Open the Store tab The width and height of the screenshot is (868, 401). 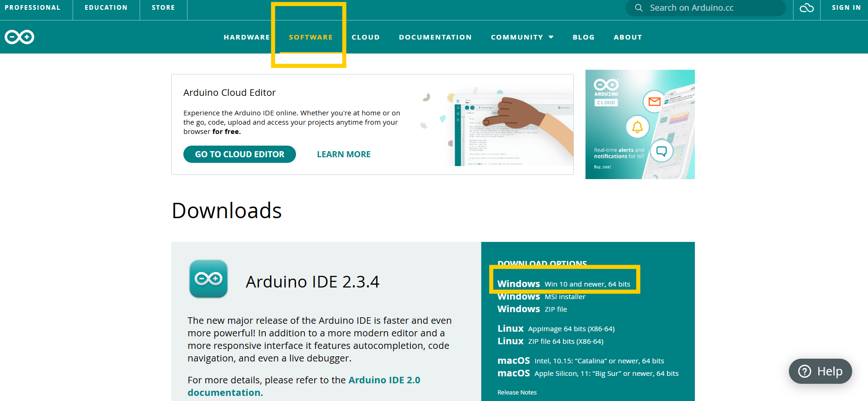[163, 8]
